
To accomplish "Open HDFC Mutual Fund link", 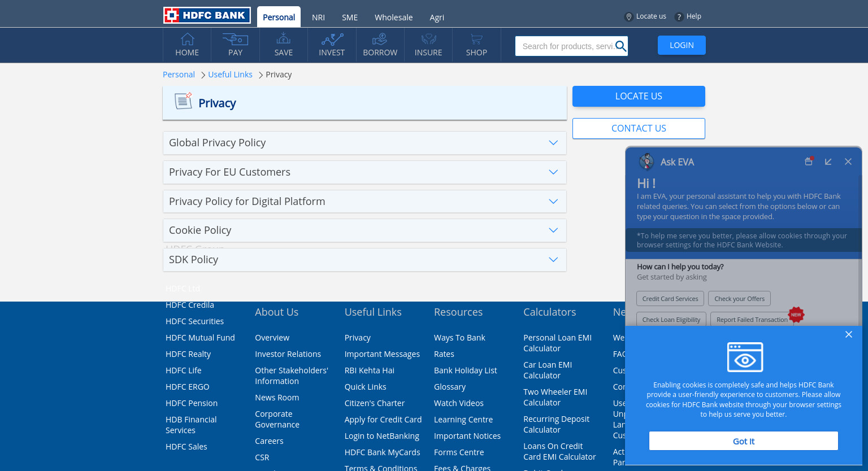I will (200, 338).
